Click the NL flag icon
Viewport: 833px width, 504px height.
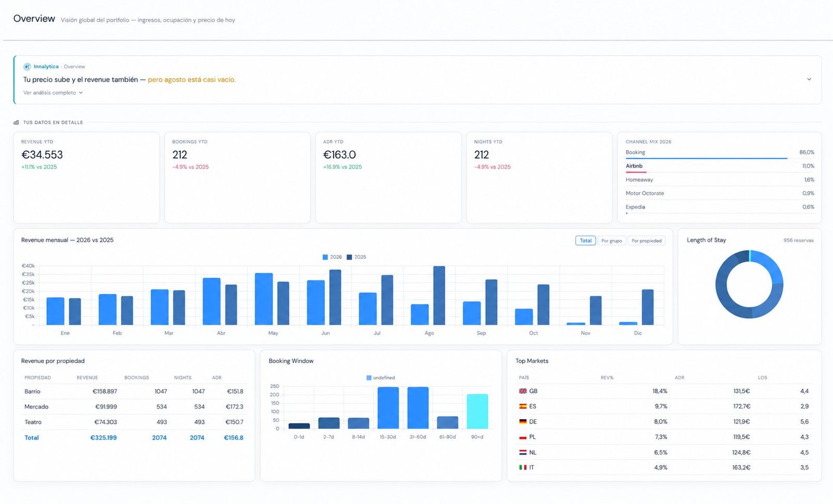pyautogui.click(x=523, y=453)
